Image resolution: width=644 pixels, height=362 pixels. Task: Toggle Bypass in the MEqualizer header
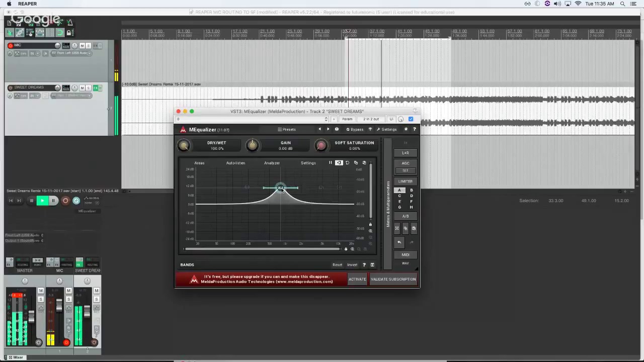[355, 129]
